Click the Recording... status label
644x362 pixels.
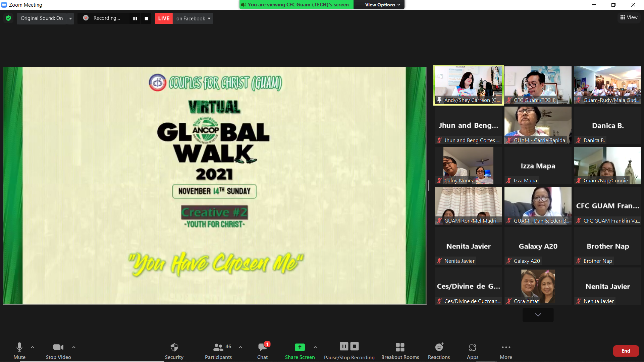tap(107, 18)
